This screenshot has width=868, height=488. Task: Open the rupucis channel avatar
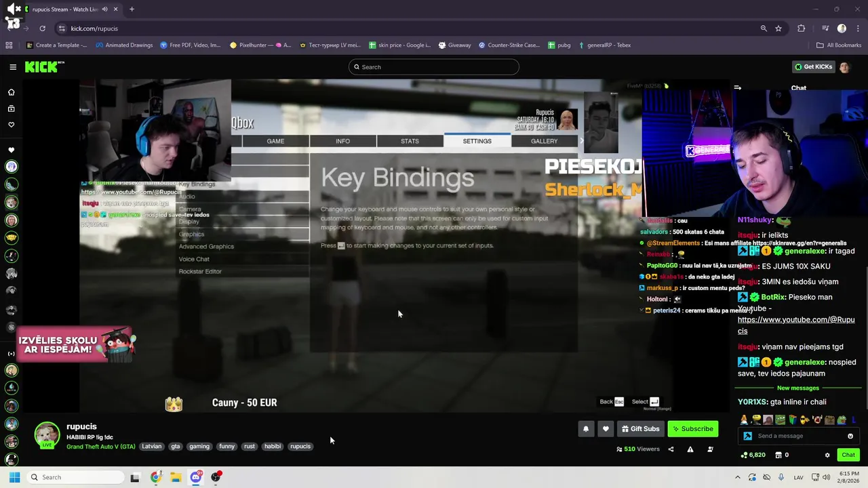pyautogui.click(x=47, y=434)
